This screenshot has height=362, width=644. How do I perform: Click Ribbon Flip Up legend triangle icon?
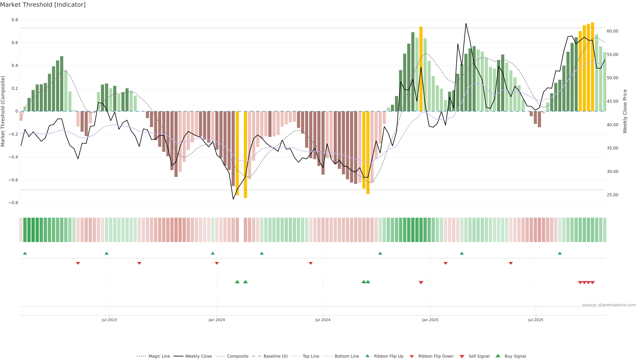[x=367, y=356]
